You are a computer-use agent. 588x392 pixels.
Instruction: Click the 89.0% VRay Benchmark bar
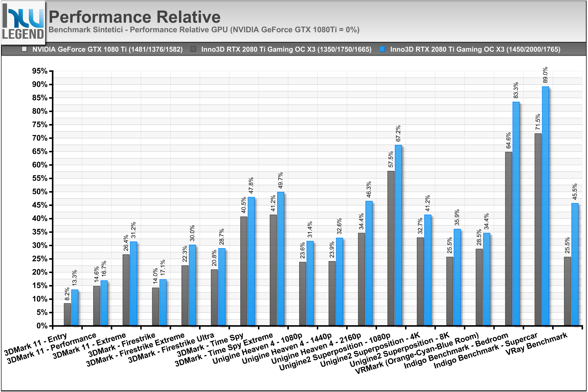[x=545, y=206]
